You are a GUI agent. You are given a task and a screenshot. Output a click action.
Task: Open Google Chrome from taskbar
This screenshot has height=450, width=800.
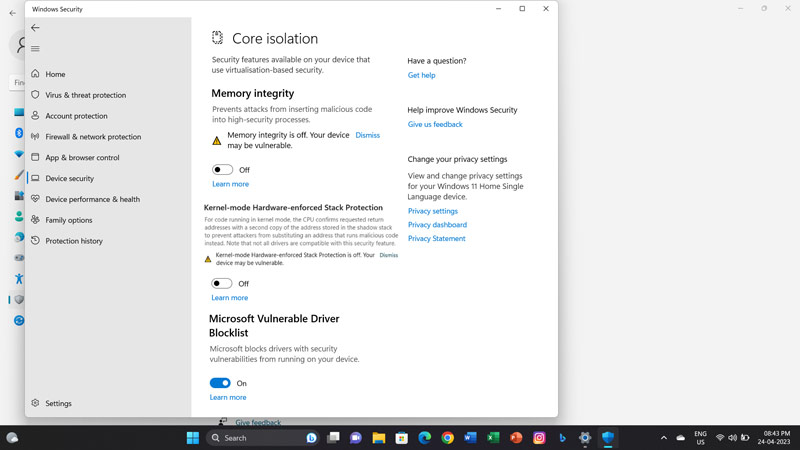[x=447, y=438]
